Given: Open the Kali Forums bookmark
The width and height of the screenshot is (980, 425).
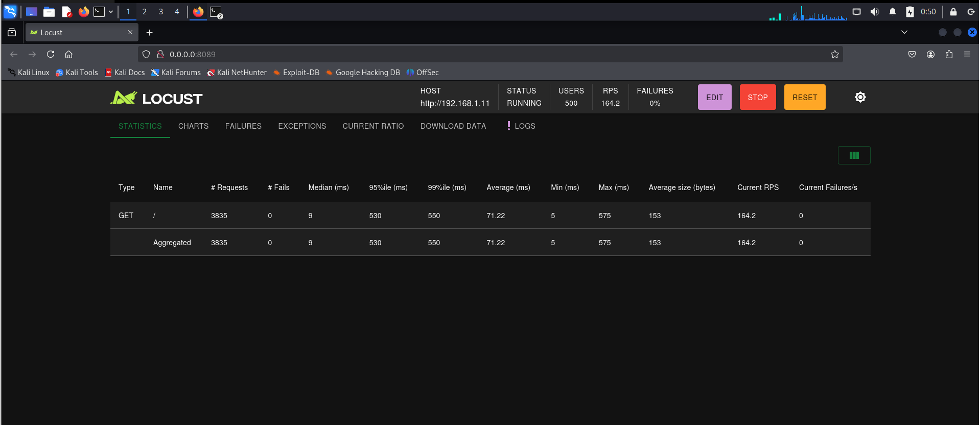Looking at the screenshot, I should tap(176, 73).
